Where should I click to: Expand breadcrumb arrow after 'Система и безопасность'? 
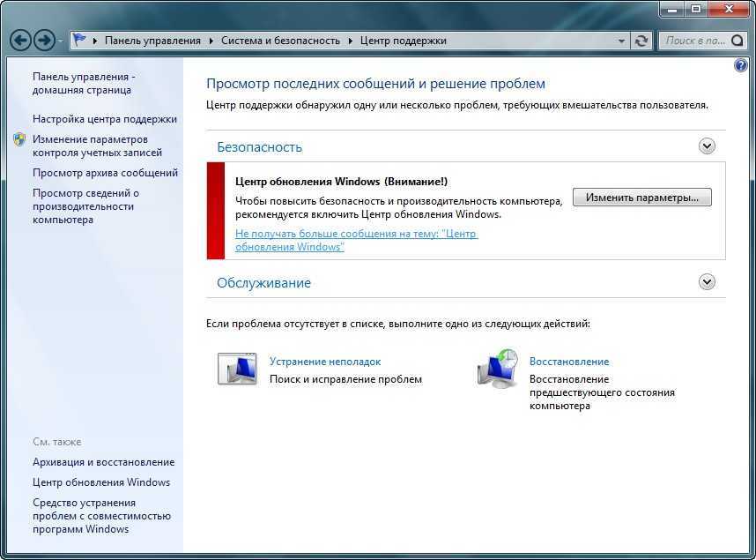(x=350, y=41)
